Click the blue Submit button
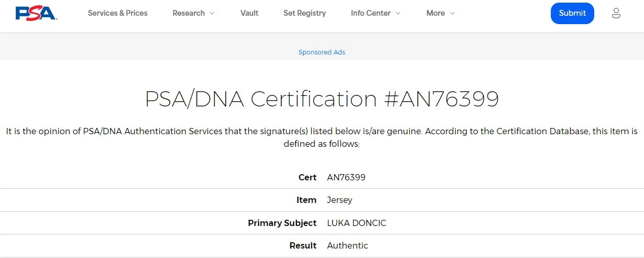The height and width of the screenshot is (258, 644). click(572, 13)
